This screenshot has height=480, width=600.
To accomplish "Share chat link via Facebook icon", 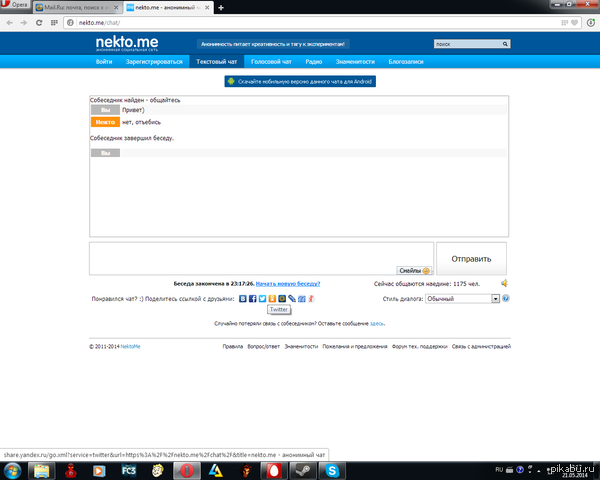I will [250, 298].
